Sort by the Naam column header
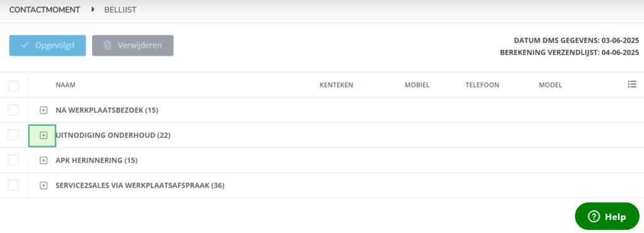This screenshot has height=233, width=644. (x=65, y=85)
